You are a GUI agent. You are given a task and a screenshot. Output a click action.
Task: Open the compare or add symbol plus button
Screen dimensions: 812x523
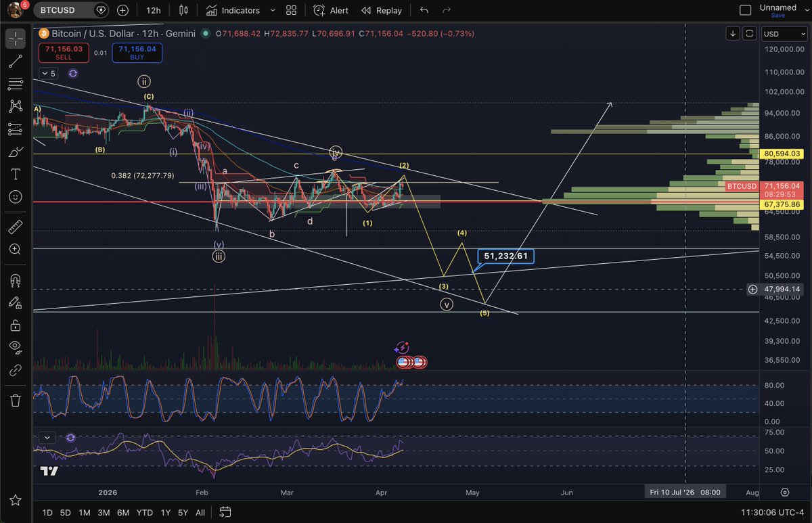122,10
